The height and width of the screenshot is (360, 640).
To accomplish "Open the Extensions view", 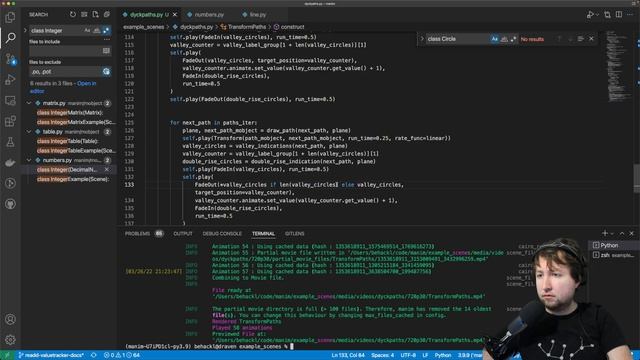I will tap(10, 121).
